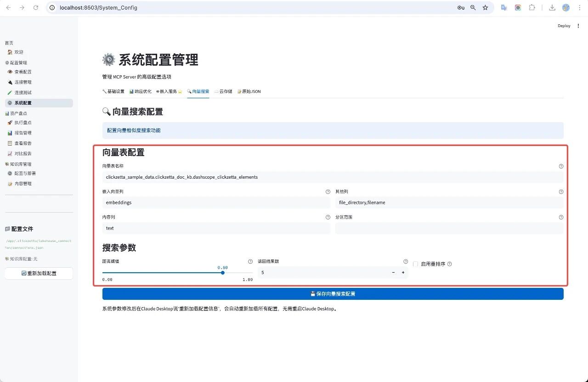Bookmark page with the star icon
Image resolution: width=588 pixels, height=382 pixels.
tap(485, 8)
